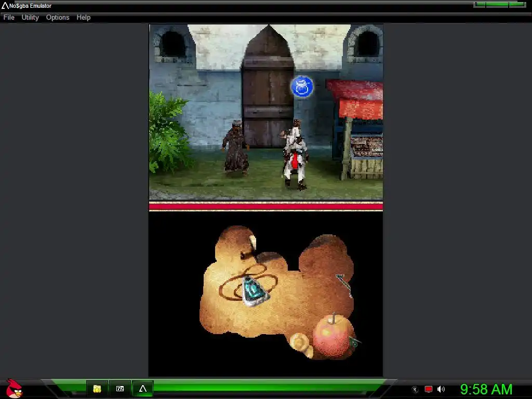Tap the green eye icon by the apple

(x=355, y=342)
